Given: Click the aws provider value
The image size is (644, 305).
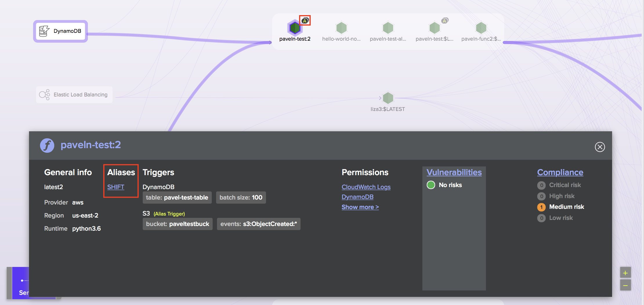Looking at the screenshot, I should point(78,202).
